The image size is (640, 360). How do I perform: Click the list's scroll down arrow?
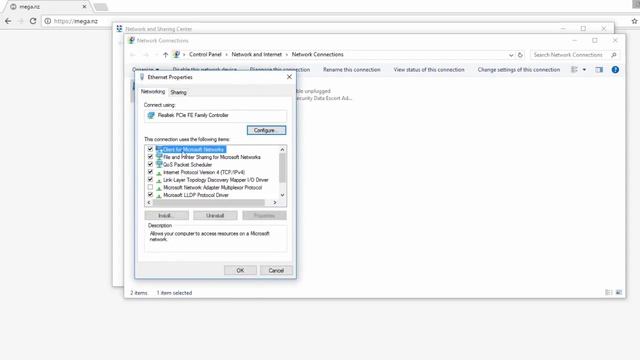[282, 195]
